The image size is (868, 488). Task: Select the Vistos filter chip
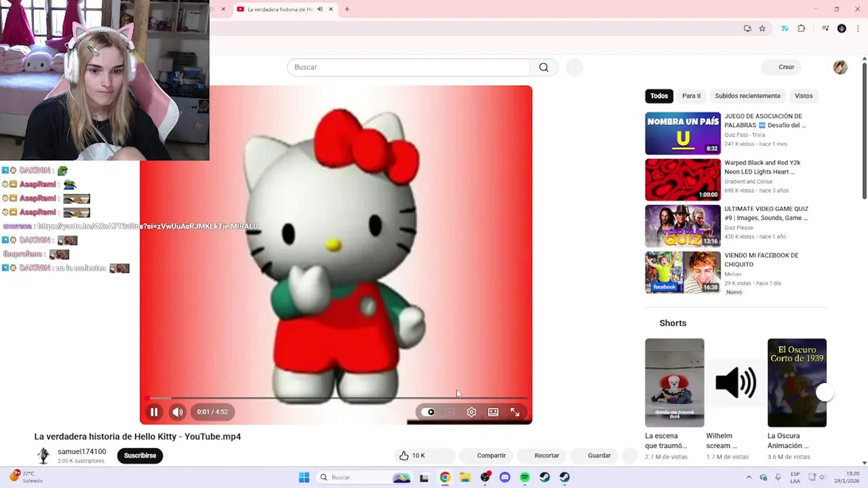pyautogui.click(x=804, y=96)
